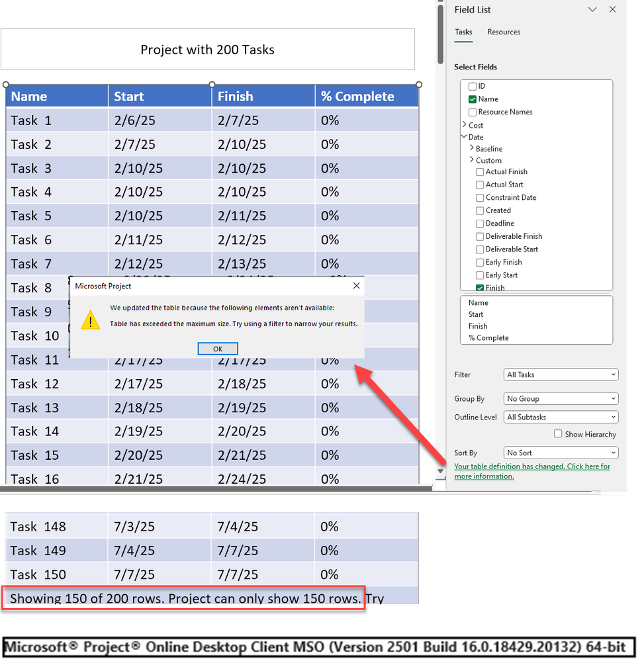This screenshot has height=661, width=644.
Task: Click the warning icon in the dialog
Action: click(x=90, y=320)
